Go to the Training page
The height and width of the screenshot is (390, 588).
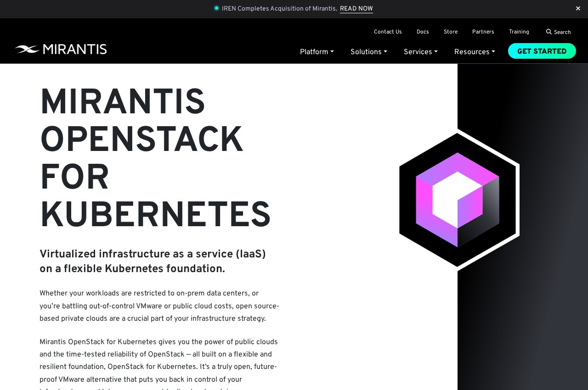(x=519, y=32)
